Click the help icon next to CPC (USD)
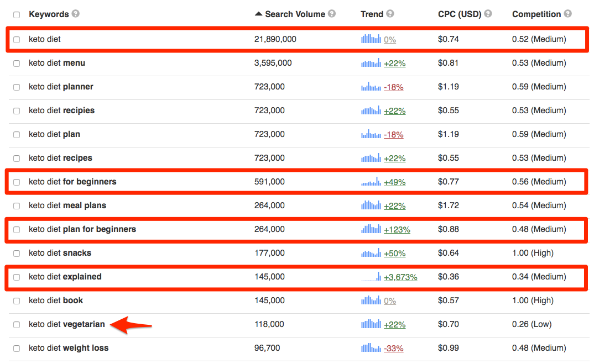 point(488,14)
